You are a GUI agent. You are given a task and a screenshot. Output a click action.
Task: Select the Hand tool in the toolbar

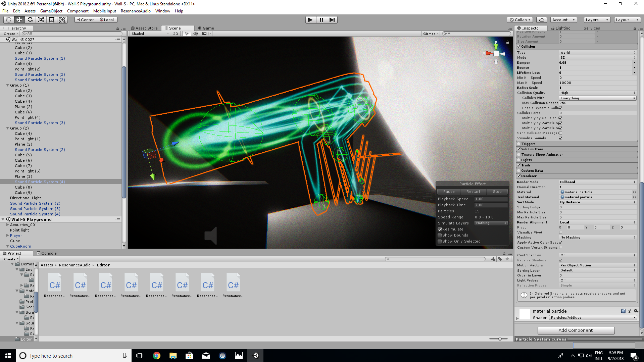pos(8,20)
